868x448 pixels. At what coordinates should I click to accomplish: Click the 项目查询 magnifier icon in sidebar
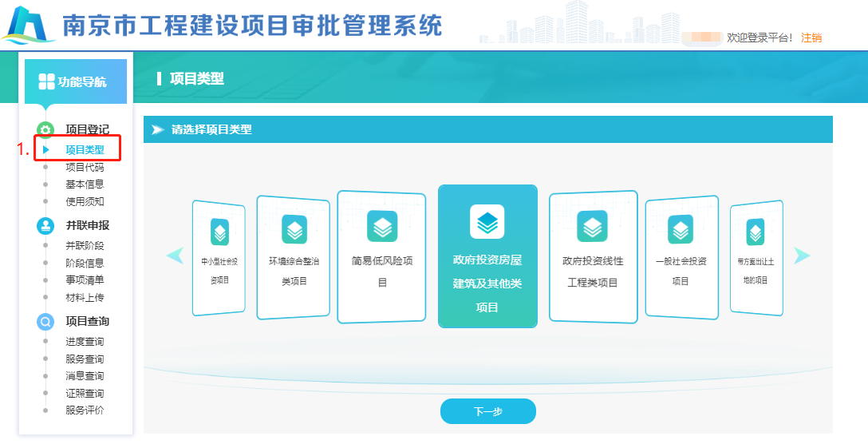click(x=45, y=322)
